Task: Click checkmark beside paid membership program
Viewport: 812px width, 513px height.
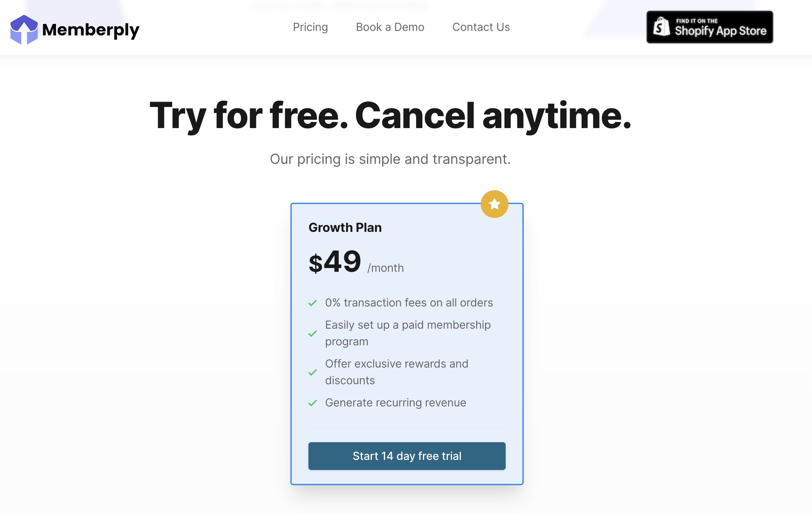Action: (x=313, y=334)
